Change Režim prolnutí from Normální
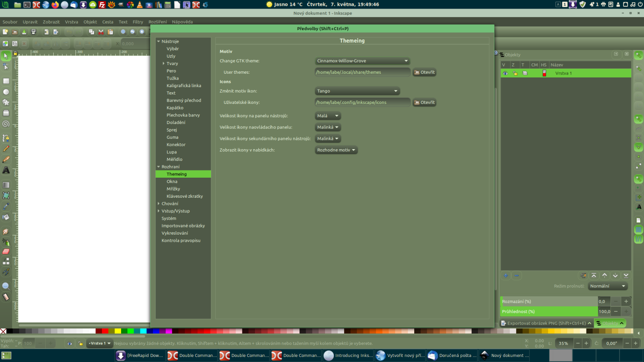 (x=608, y=286)
